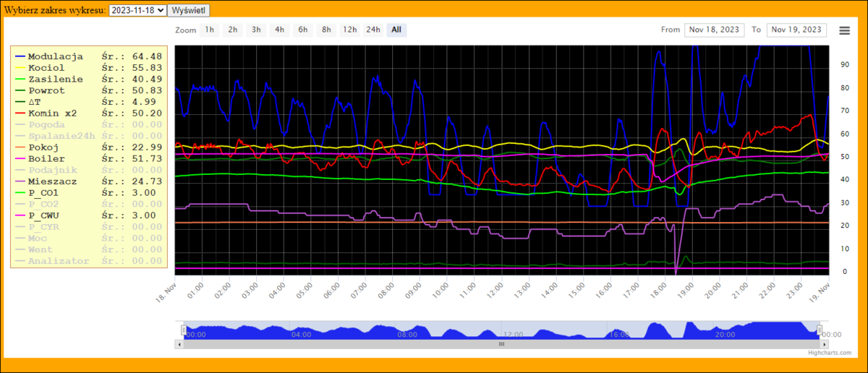This screenshot has height=373, width=868.
Task: Click the To date input field
Action: click(796, 30)
